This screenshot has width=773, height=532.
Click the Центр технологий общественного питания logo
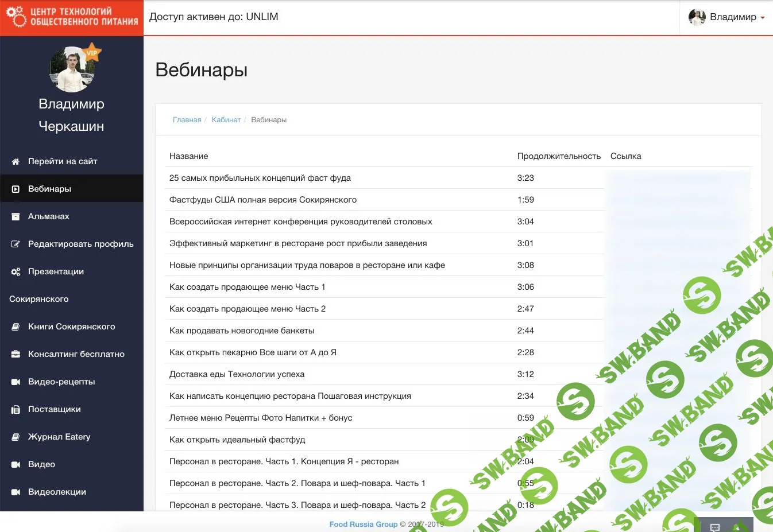point(72,17)
